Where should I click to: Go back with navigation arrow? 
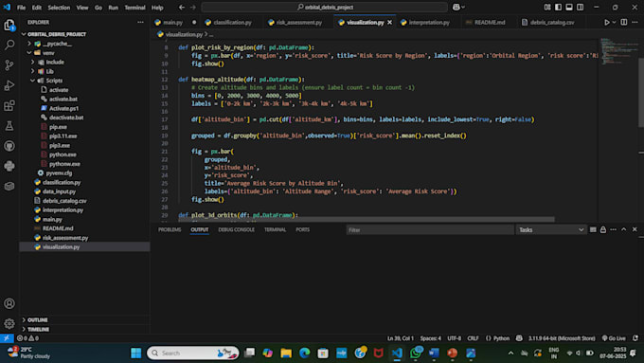(x=182, y=7)
